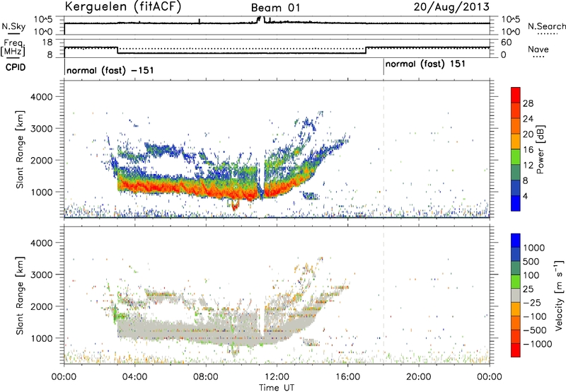
Task: Select the bright blue bottom power color swatch
Action: pyautogui.click(x=516, y=203)
